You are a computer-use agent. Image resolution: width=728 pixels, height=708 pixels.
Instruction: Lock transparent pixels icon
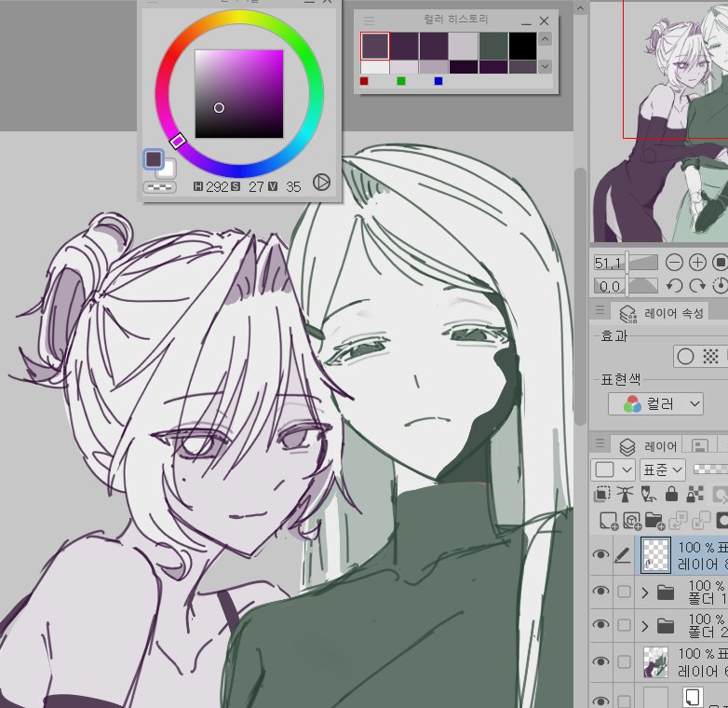(x=694, y=494)
